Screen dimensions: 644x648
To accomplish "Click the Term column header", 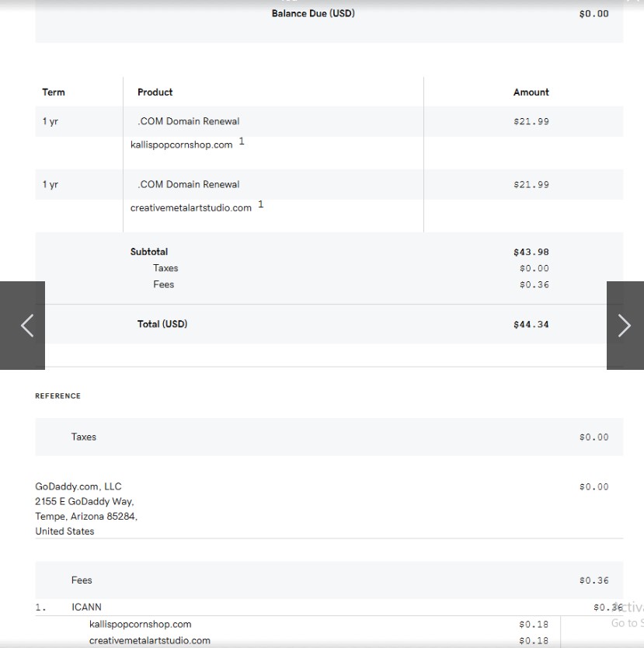I will (54, 92).
